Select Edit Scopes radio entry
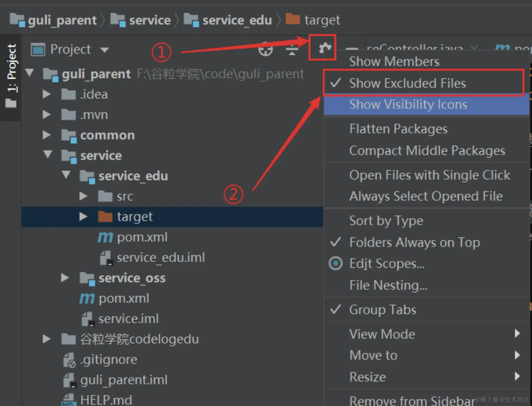This screenshot has height=406, width=532. [387, 264]
